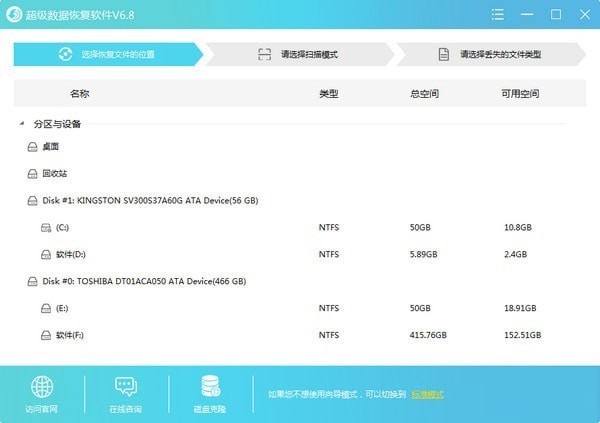Screen dimensions: 600x423
Task: Click the scan frame icon in second step
Action: pyautogui.click(x=264, y=54)
